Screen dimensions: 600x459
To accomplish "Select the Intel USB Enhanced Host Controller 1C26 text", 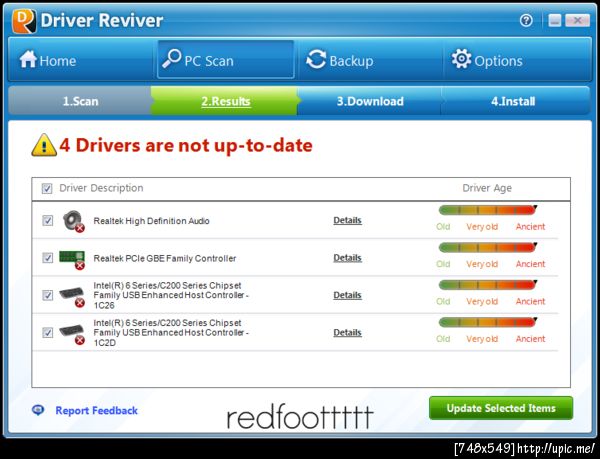I will tap(171, 295).
